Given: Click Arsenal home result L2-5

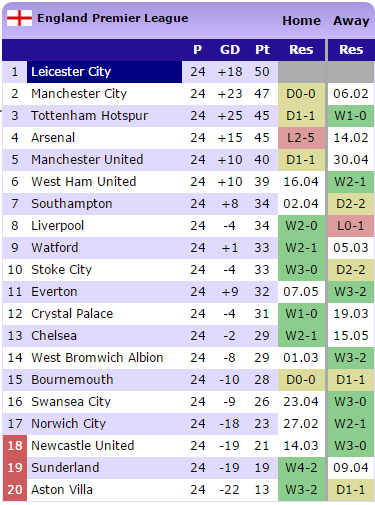Looking at the screenshot, I should (x=301, y=138).
